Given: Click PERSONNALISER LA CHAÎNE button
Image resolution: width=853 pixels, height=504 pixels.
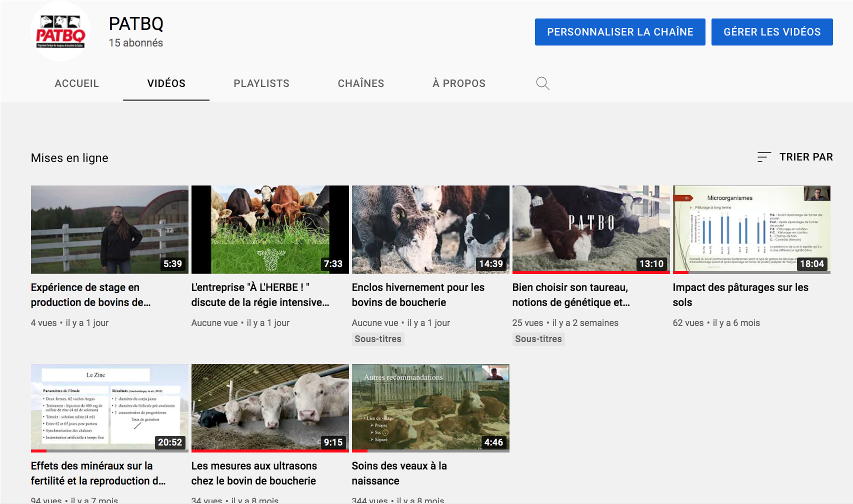Looking at the screenshot, I should coord(620,32).
